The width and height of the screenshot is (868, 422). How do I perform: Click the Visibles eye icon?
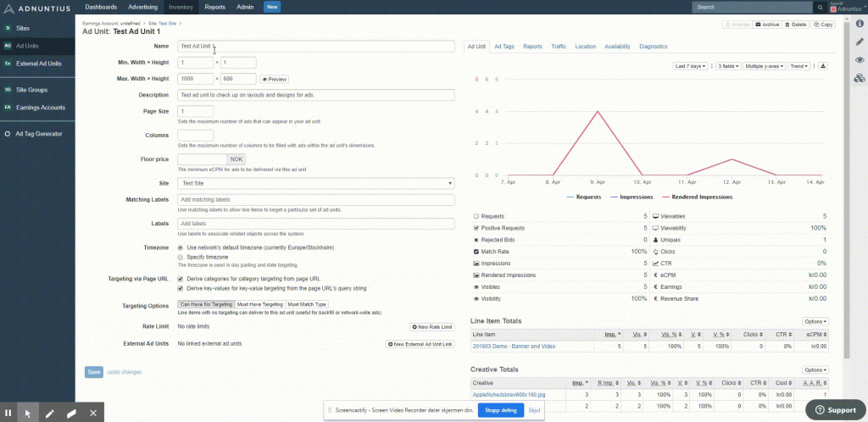[476, 287]
